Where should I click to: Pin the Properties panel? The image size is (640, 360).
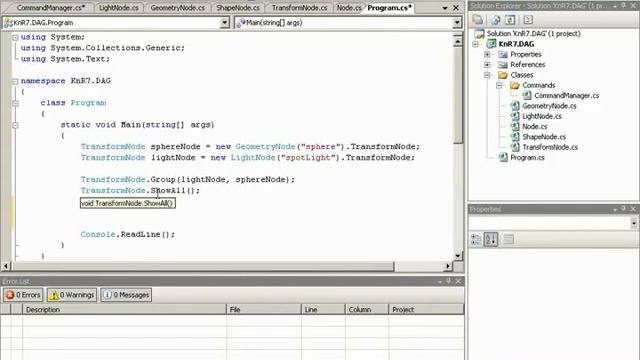(624, 209)
